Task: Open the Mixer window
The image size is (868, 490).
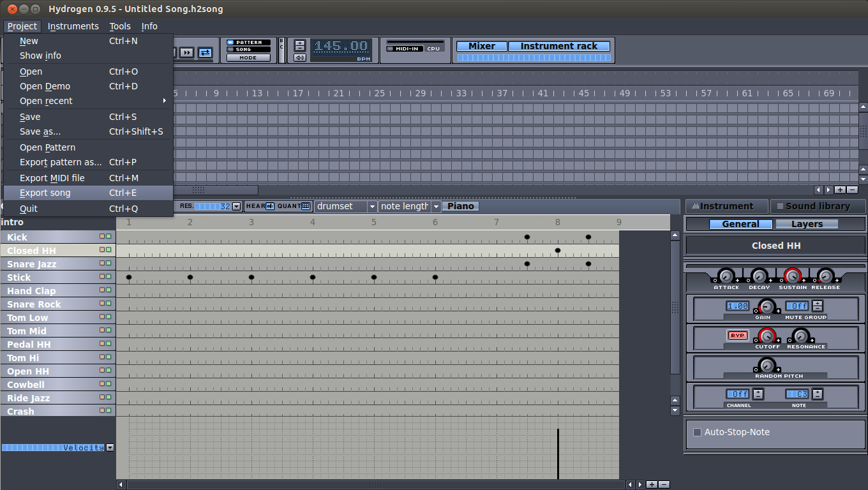Action: click(x=482, y=46)
